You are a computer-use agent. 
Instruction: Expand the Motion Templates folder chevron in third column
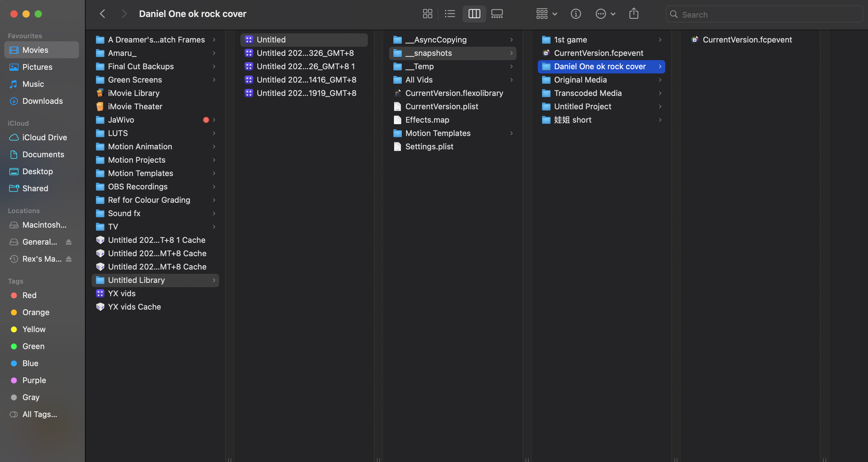point(511,134)
